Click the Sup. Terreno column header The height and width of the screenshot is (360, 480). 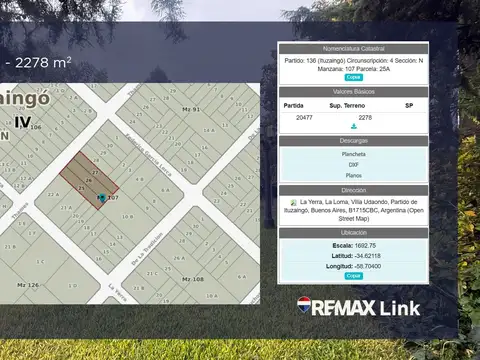point(347,106)
